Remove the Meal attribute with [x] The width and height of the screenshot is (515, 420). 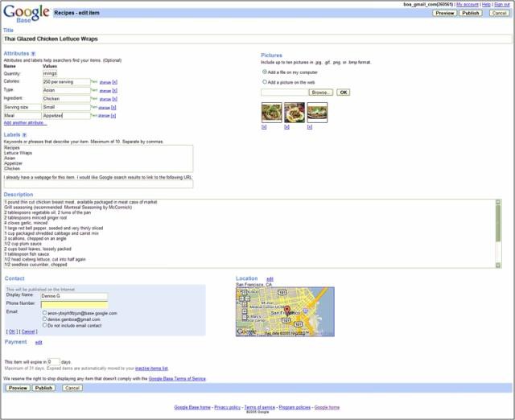point(114,116)
